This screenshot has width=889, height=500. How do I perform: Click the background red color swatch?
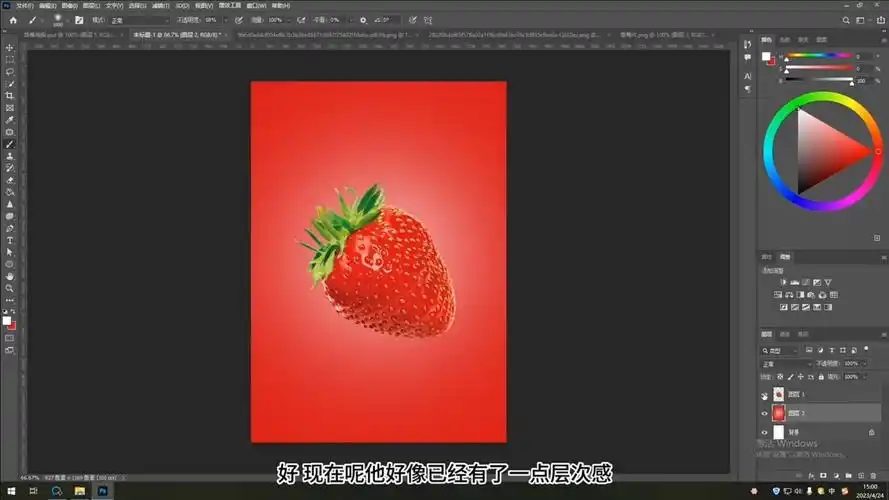[x=12, y=326]
